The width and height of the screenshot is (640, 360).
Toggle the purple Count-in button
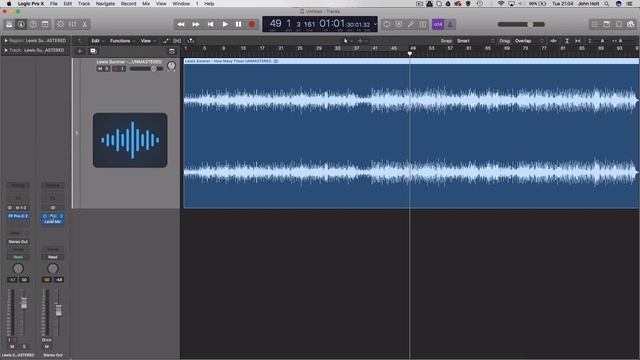(x=438, y=24)
